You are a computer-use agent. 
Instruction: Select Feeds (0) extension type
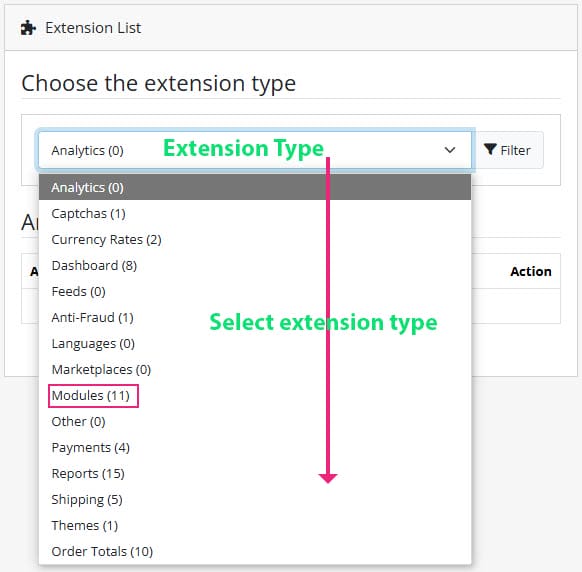[x=255, y=291]
